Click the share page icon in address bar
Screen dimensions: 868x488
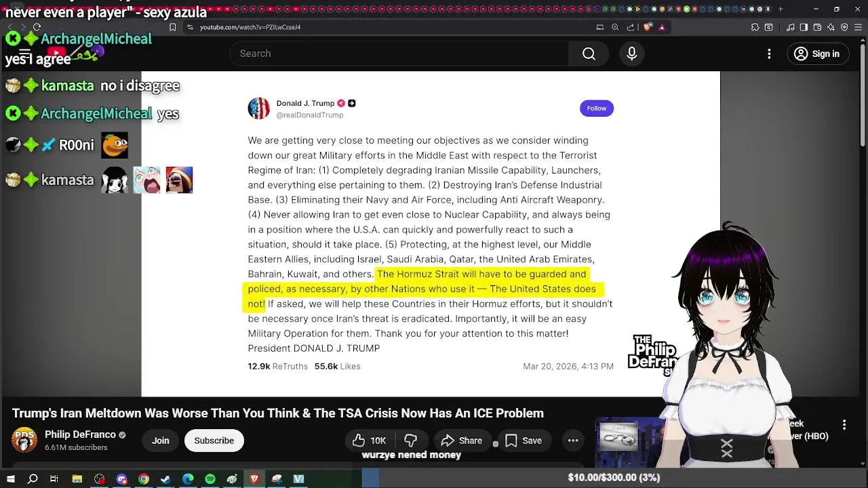631,27
